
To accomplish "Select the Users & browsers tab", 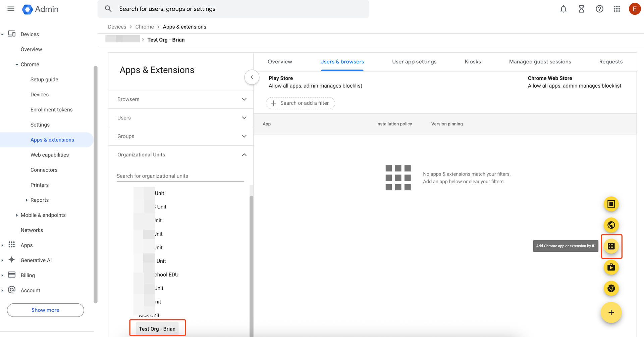I will pos(342,62).
